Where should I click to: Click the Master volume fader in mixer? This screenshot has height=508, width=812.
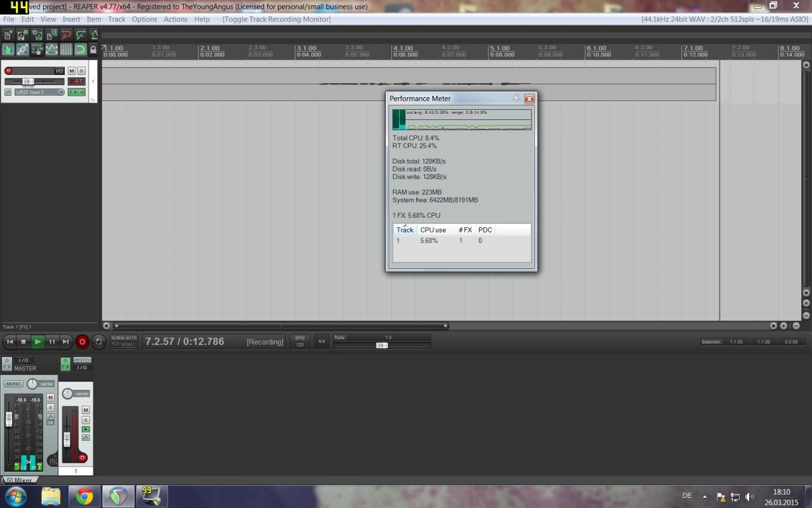coord(9,419)
